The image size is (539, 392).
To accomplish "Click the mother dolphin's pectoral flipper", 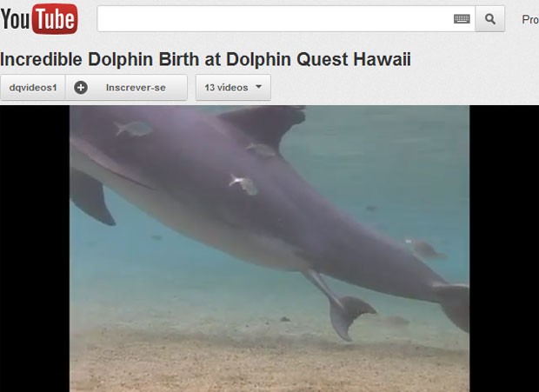I will [91, 197].
